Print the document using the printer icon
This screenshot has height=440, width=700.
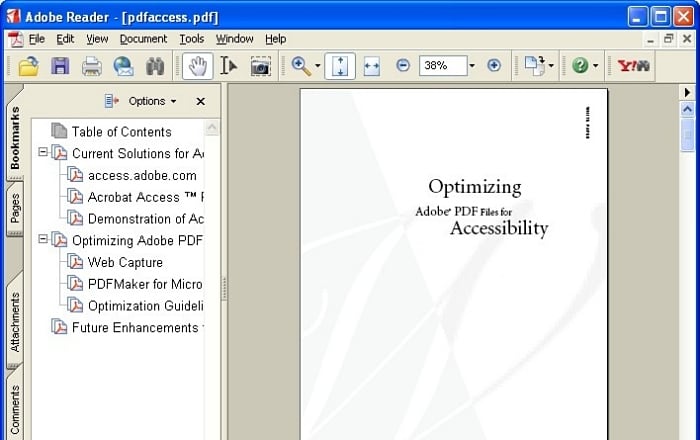point(91,66)
